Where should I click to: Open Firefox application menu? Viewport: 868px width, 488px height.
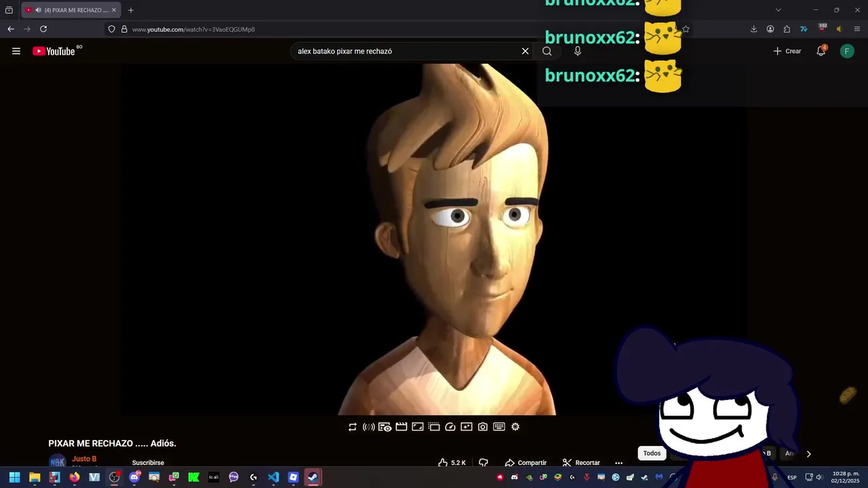pos(857,29)
